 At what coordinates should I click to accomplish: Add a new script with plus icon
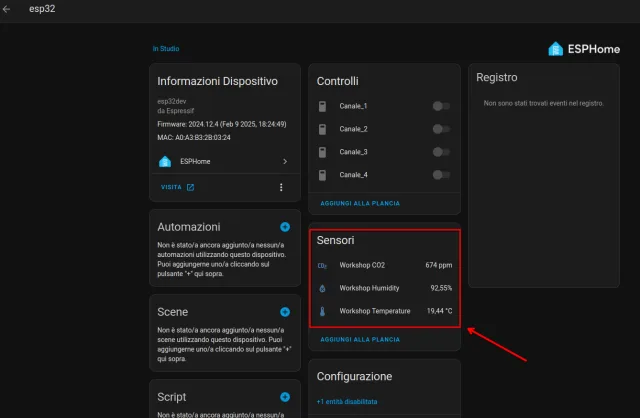coord(285,397)
